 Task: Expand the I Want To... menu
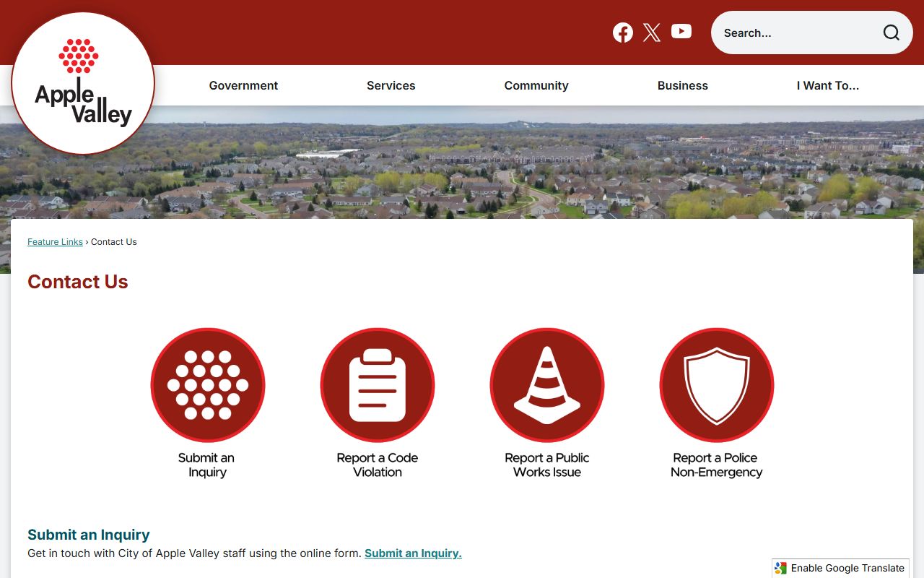coord(828,85)
